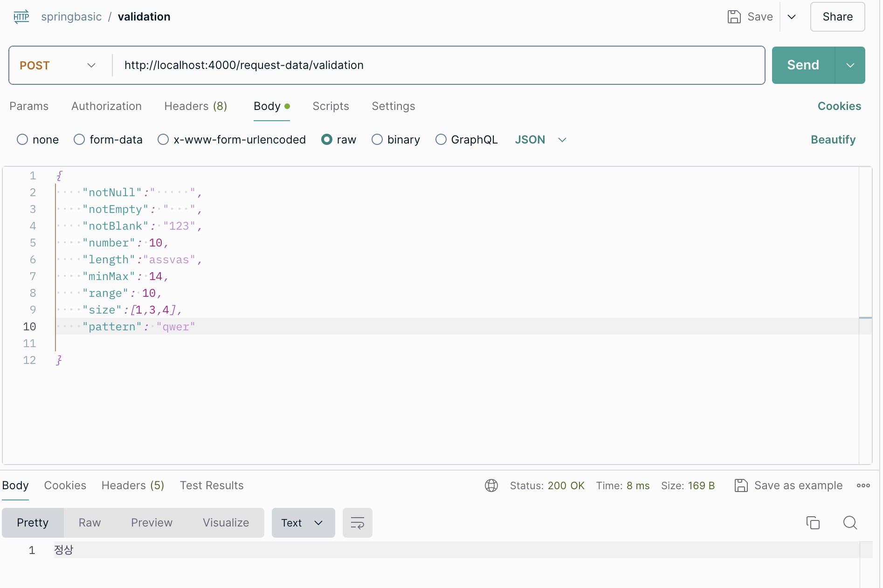This screenshot has height=588, width=883.
Task: View the Test Results tab
Action: pos(212,485)
